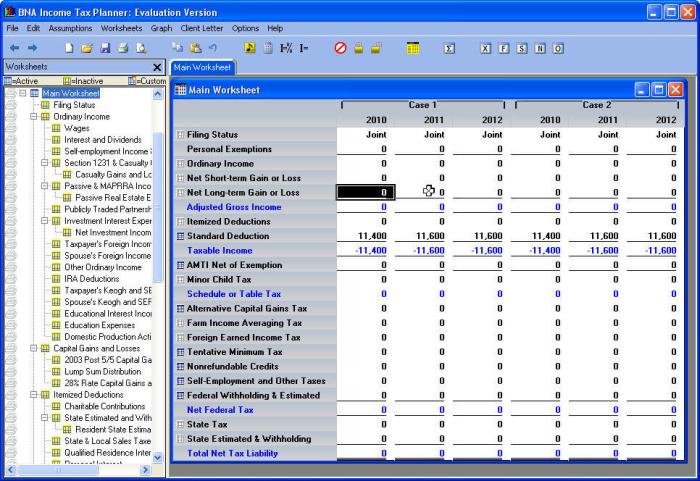Screen dimensions: 700x481
Task: Print using the printer toolbar icon
Action: [123, 48]
